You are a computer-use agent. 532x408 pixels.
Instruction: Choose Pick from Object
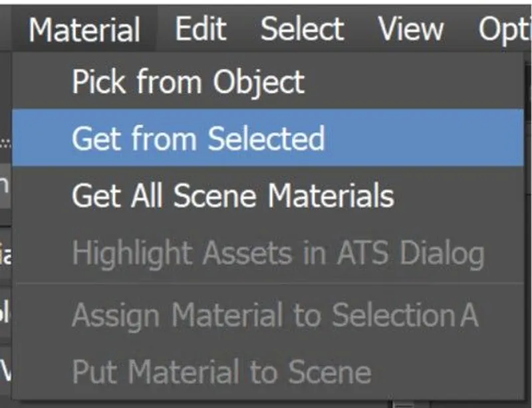[x=189, y=81]
